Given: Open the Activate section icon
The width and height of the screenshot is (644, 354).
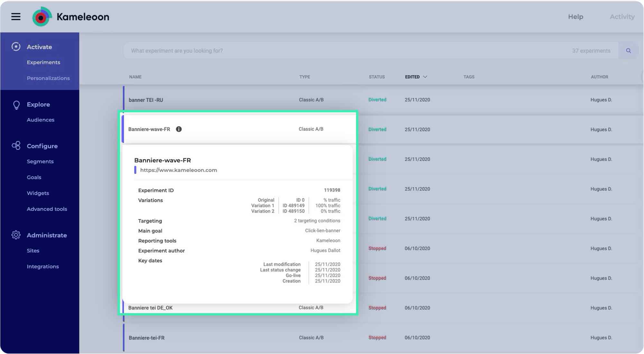Looking at the screenshot, I should [x=16, y=47].
